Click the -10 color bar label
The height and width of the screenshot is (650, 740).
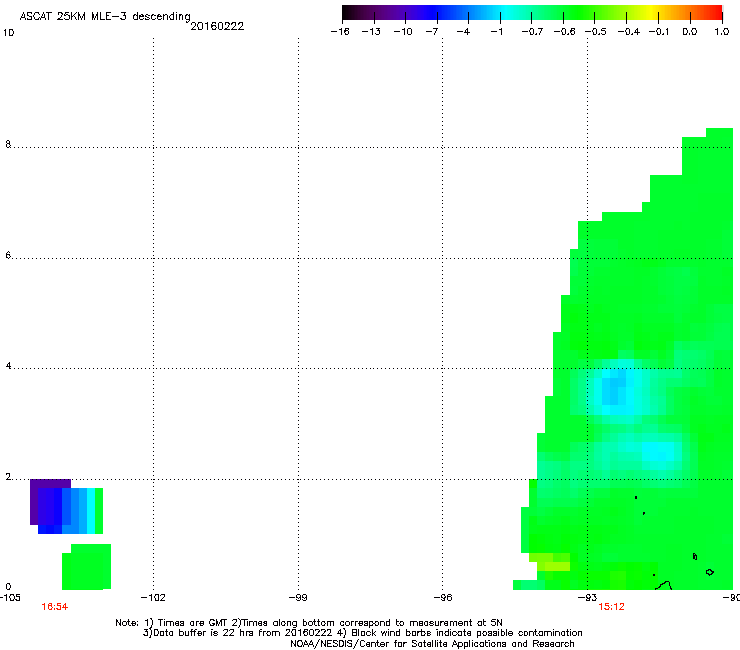click(x=403, y=32)
